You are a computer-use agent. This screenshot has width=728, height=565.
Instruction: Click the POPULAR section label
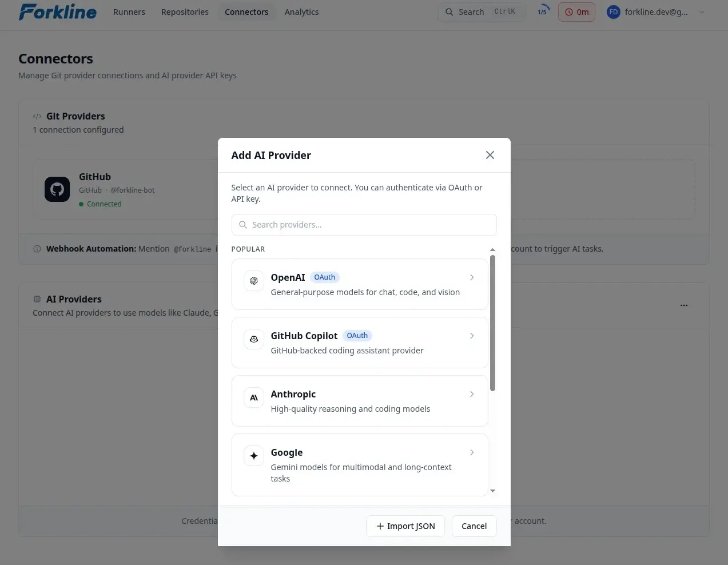tap(248, 249)
